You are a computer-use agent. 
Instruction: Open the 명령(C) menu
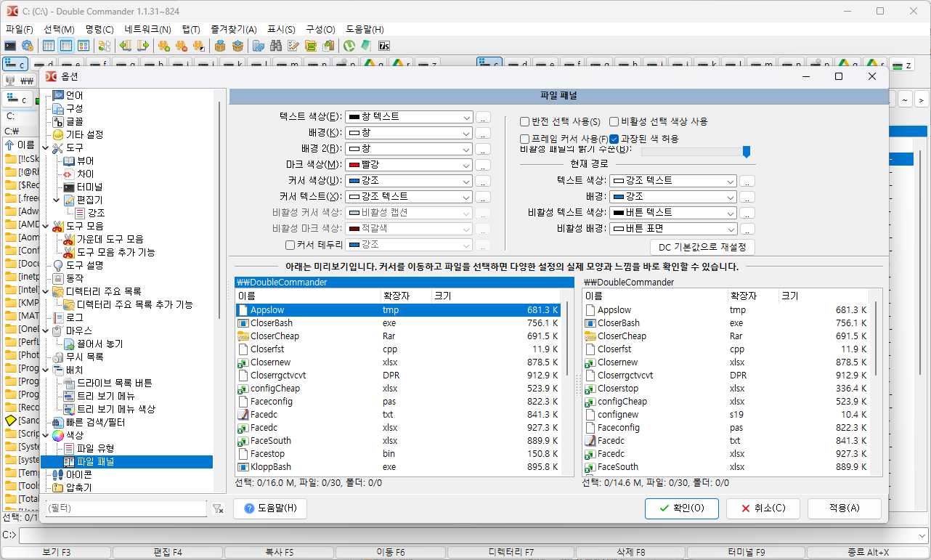(x=99, y=29)
